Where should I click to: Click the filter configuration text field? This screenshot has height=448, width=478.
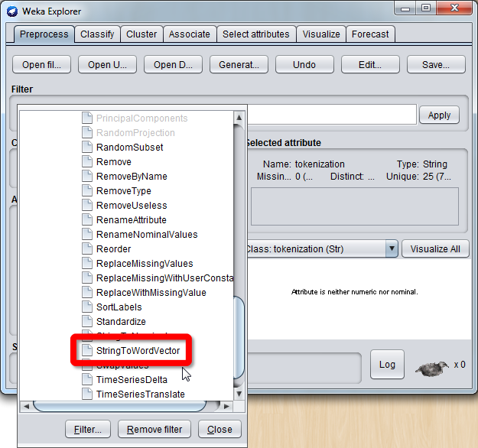click(x=332, y=115)
